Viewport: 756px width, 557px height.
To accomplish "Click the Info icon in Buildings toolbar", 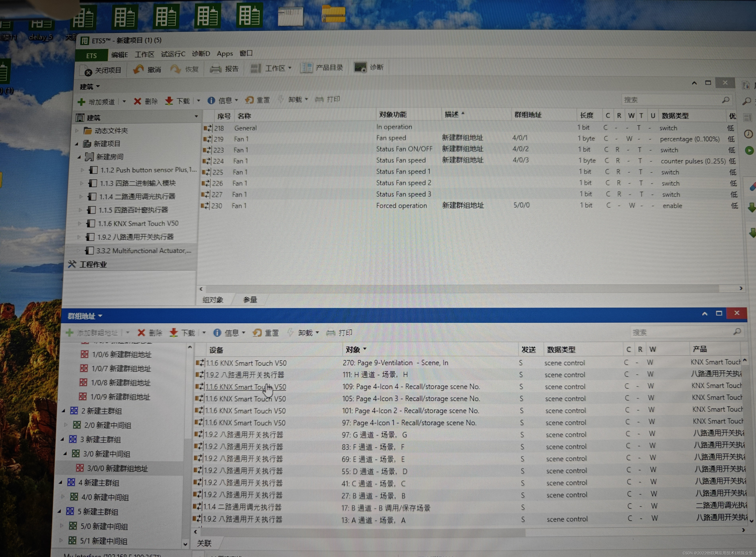I will click(x=211, y=100).
